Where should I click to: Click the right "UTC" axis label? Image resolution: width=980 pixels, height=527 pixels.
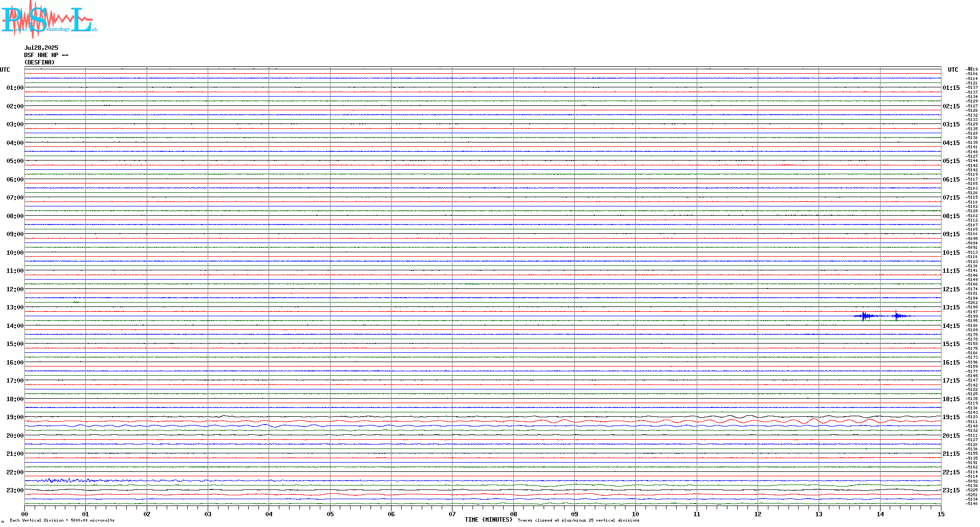click(x=953, y=70)
